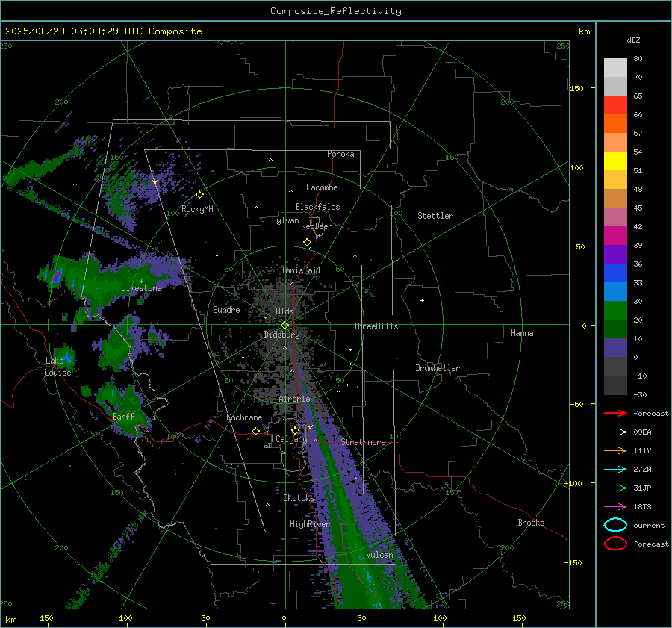Click the red forecast arrow in the legend

(615, 413)
